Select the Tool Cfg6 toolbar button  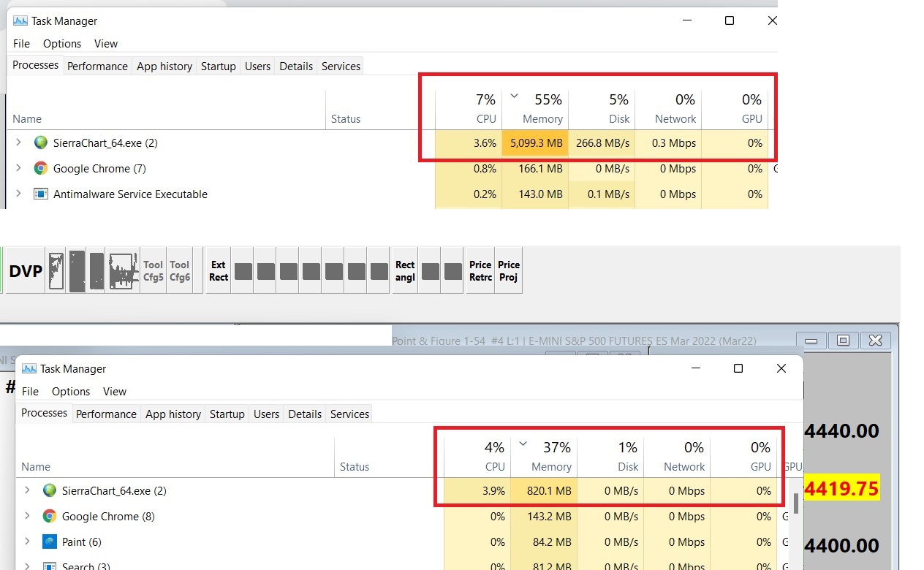click(x=180, y=271)
